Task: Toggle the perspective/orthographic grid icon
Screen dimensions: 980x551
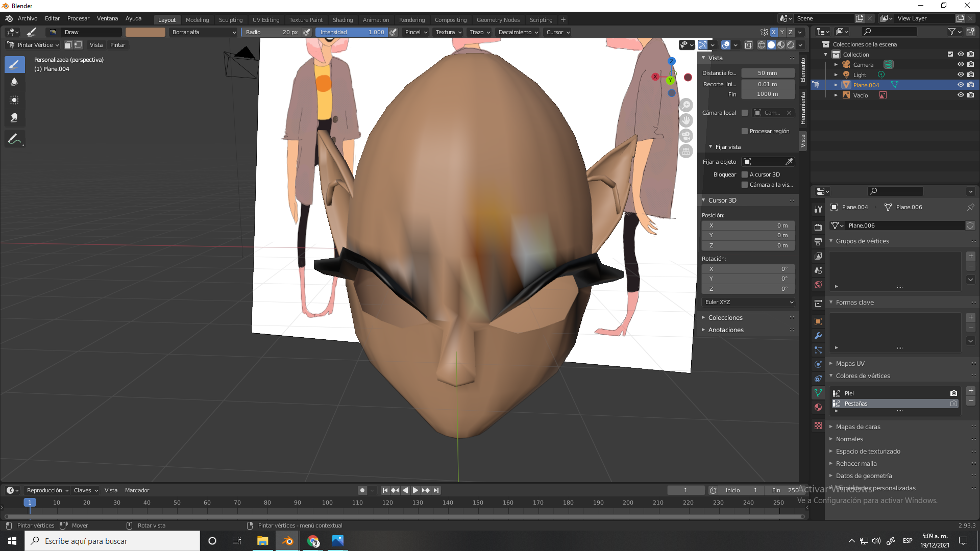Action: [686, 152]
